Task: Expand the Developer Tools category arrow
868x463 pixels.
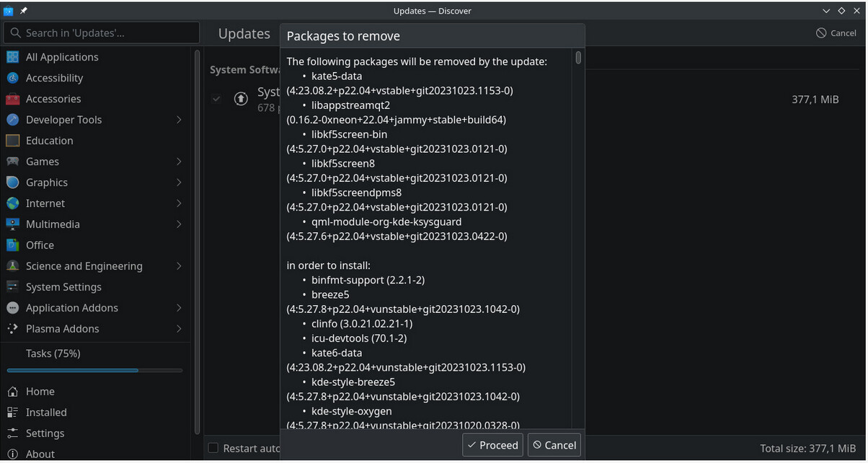Action: [x=179, y=120]
